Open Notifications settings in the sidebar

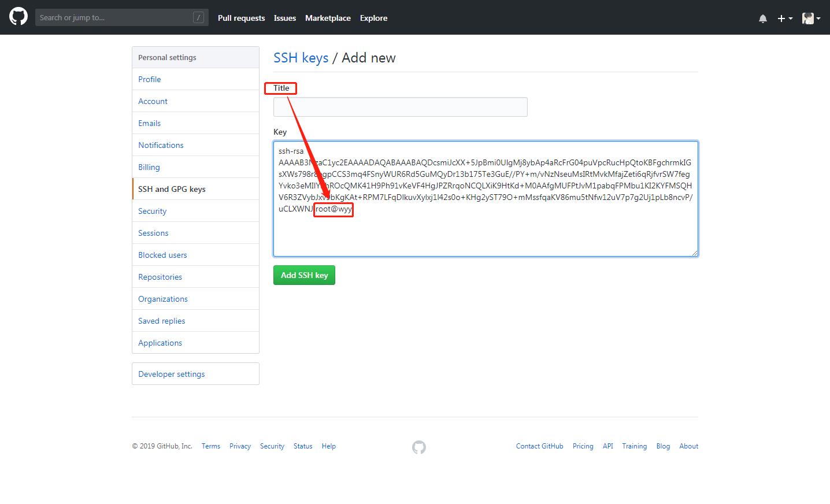(195, 145)
